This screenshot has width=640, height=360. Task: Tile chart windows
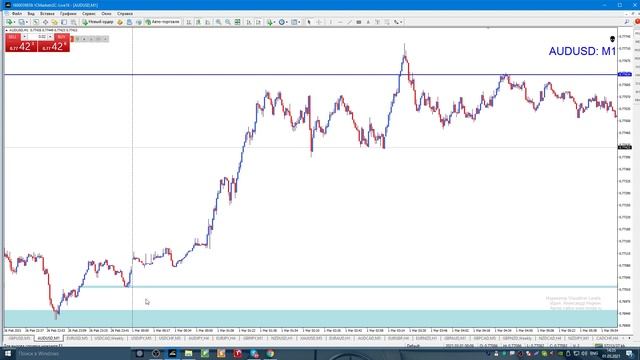click(x=238, y=22)
